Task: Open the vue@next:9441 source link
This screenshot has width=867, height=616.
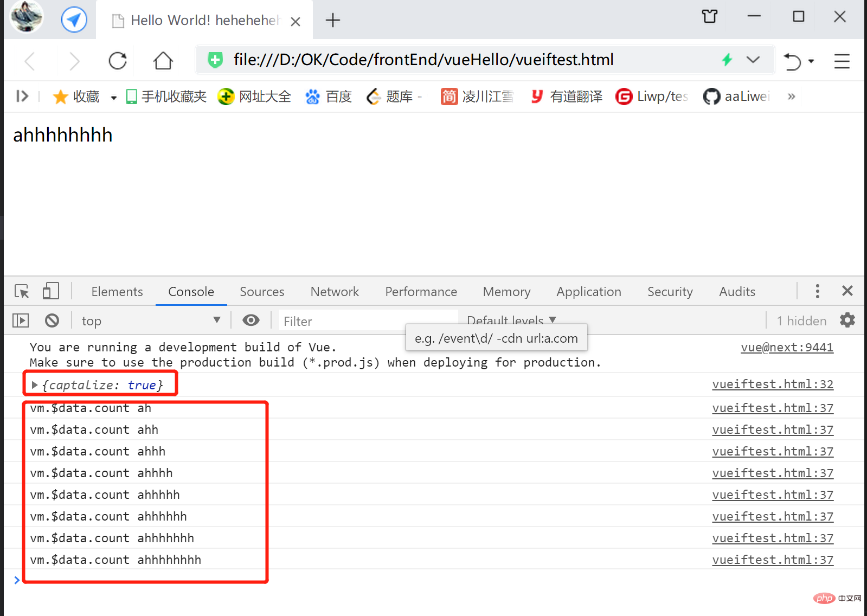Action: 787,348
